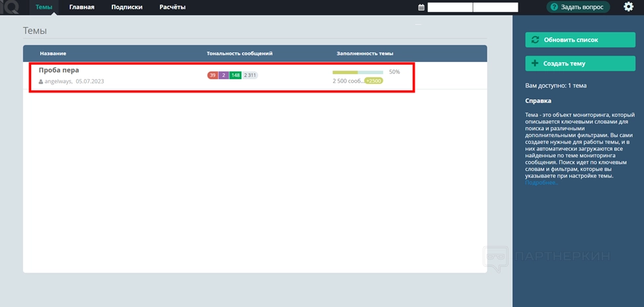Open the Подписки tab

pos(127,7)
